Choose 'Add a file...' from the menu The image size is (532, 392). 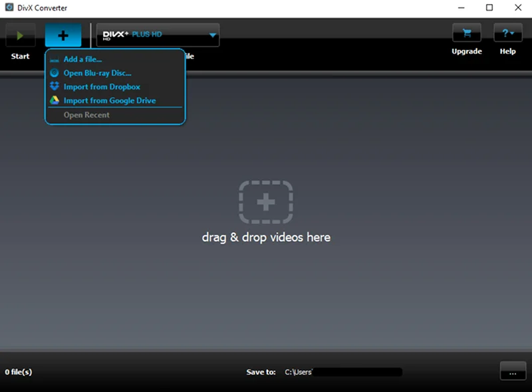pos(115,59)
